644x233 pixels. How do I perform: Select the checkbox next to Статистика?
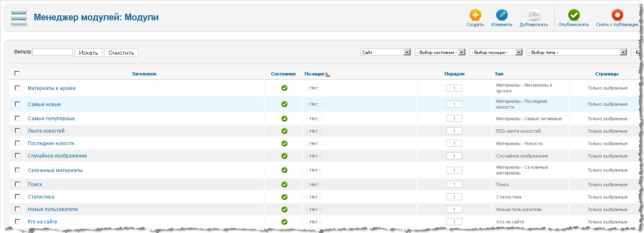[x=17, y=197]
